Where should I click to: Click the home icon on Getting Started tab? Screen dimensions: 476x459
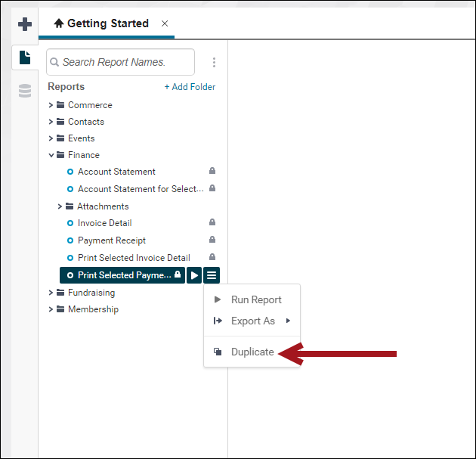59,23
